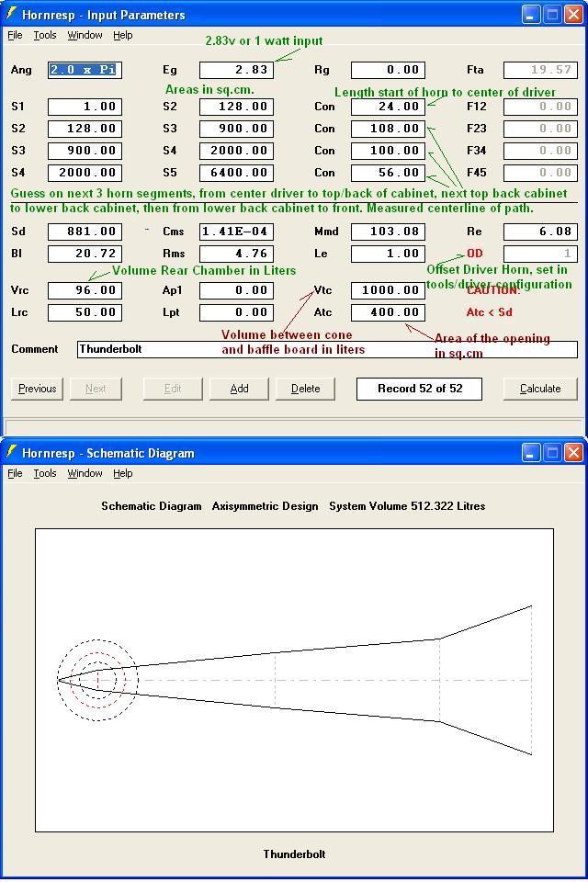Click the Previous record button
The height and width of the screenshot is (882, 588).
pyautogui.click(x=37, y=389)
